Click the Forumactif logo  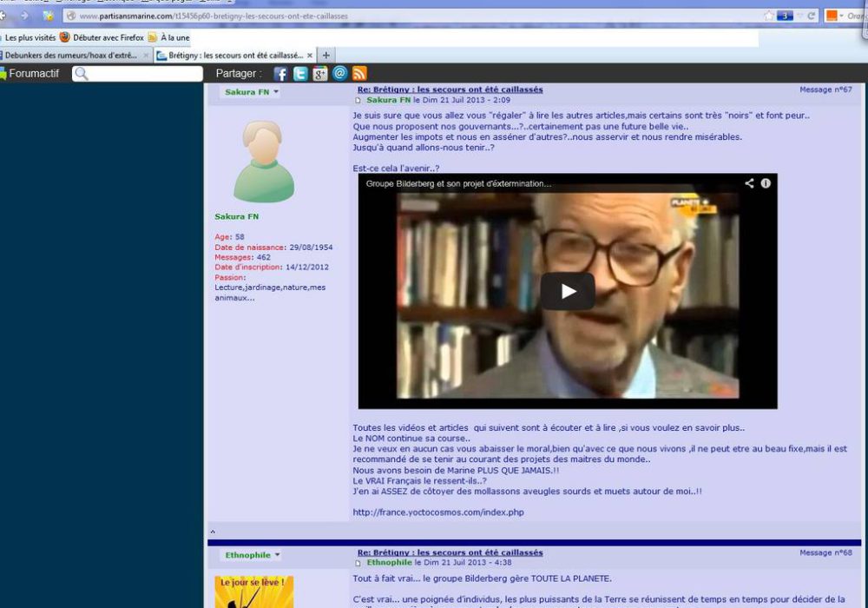[x=30, y=73]
